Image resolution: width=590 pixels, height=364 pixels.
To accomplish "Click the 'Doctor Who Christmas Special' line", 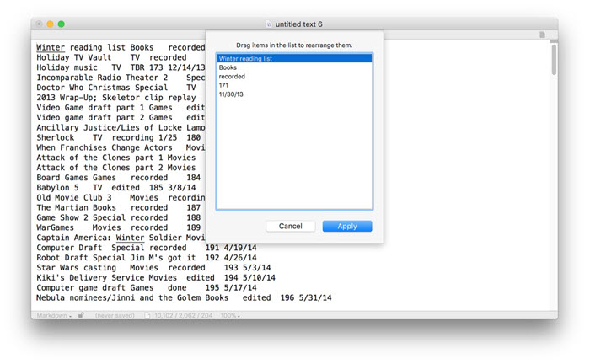I will 116,88.
